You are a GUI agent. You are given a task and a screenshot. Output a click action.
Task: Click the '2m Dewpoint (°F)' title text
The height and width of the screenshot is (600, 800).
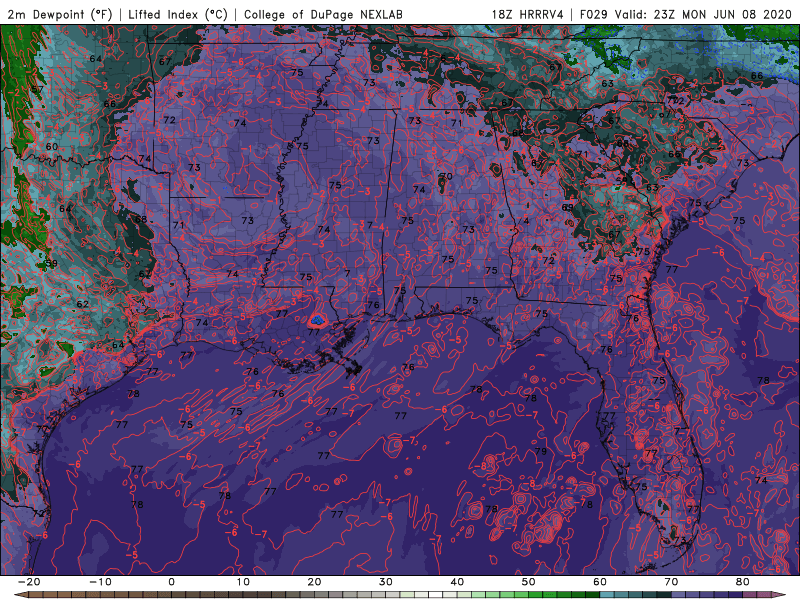click(60, 14)
